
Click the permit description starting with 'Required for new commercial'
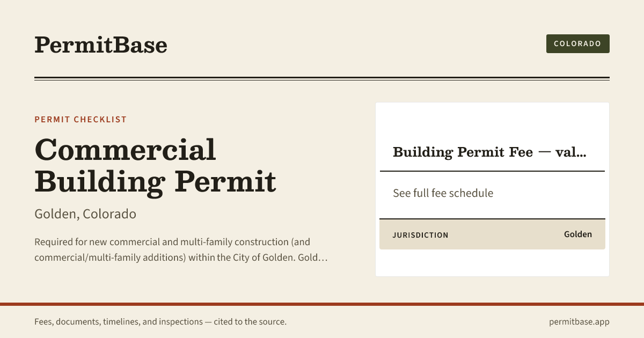tap(181, 249)
